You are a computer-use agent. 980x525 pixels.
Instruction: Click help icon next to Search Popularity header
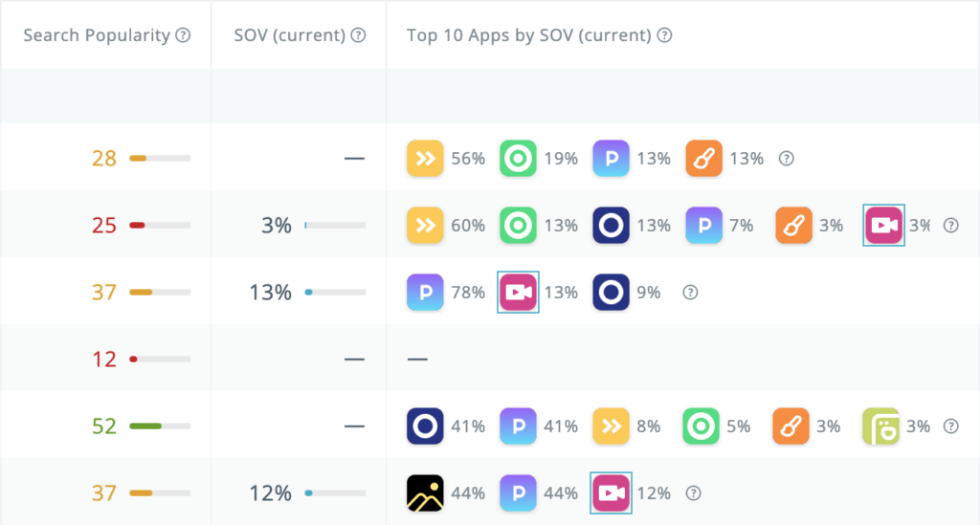click(183, 35)
